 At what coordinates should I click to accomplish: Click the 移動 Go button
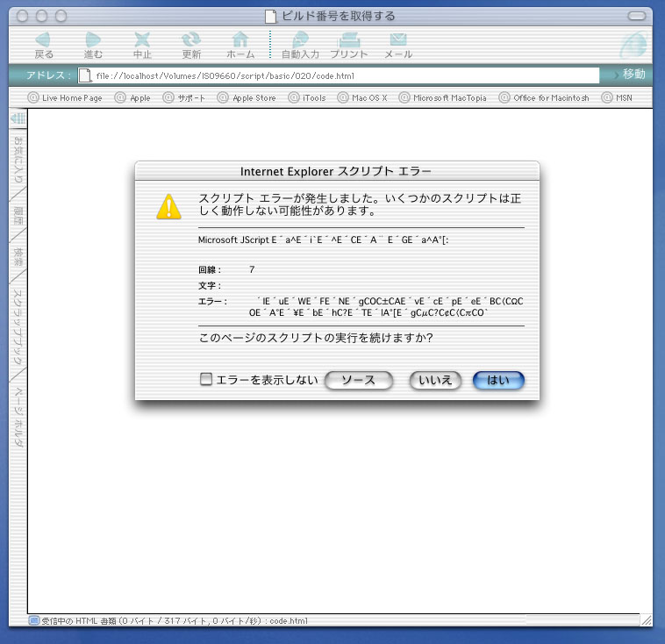[630, 75]
